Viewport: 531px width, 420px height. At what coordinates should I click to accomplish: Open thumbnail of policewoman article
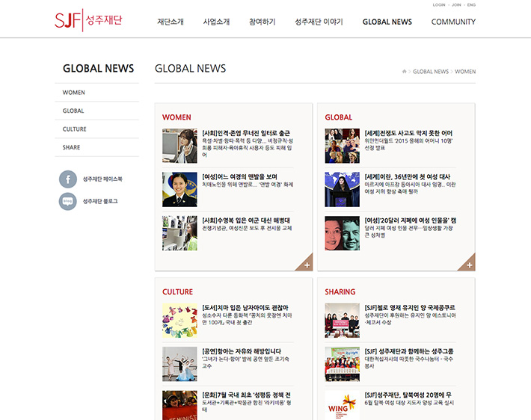(x=179, y=190)
